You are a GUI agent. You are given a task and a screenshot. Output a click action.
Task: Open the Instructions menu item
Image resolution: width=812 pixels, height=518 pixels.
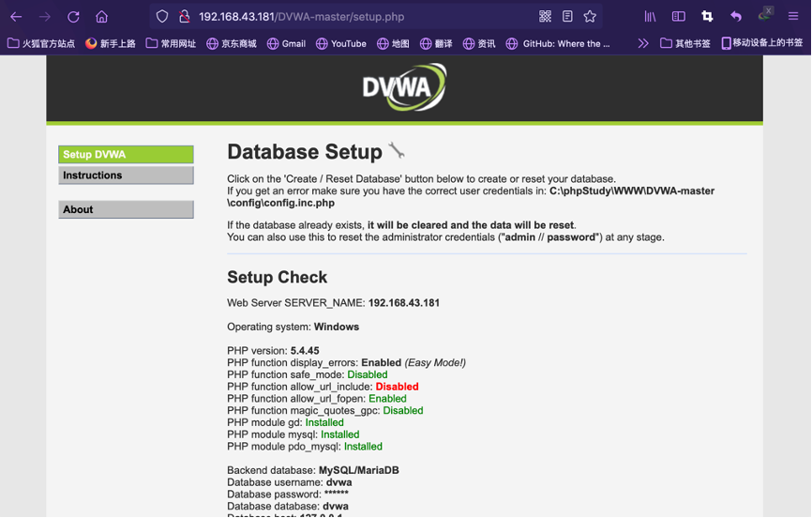coord(126,175)
